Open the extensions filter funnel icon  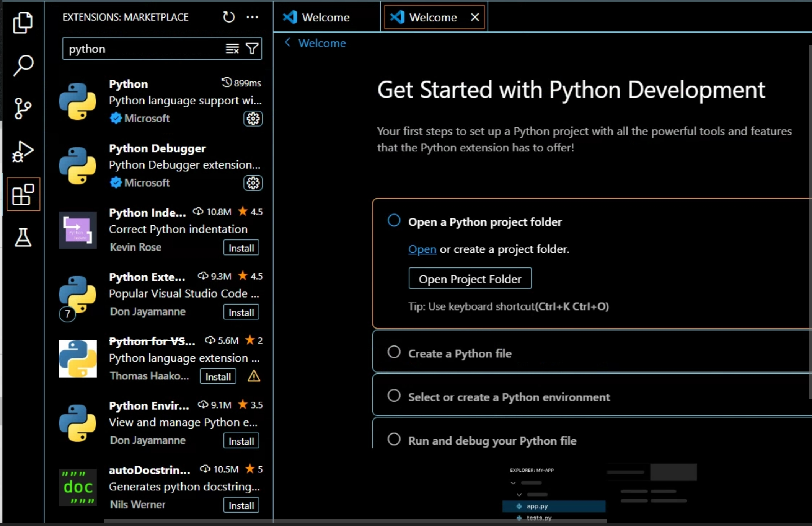pyautogui.click(x=252, y=49)
